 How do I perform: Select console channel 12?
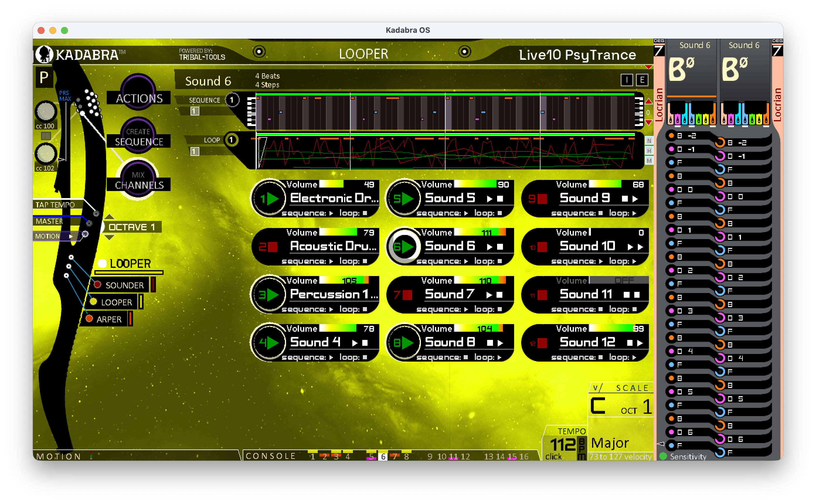(465, 456)
